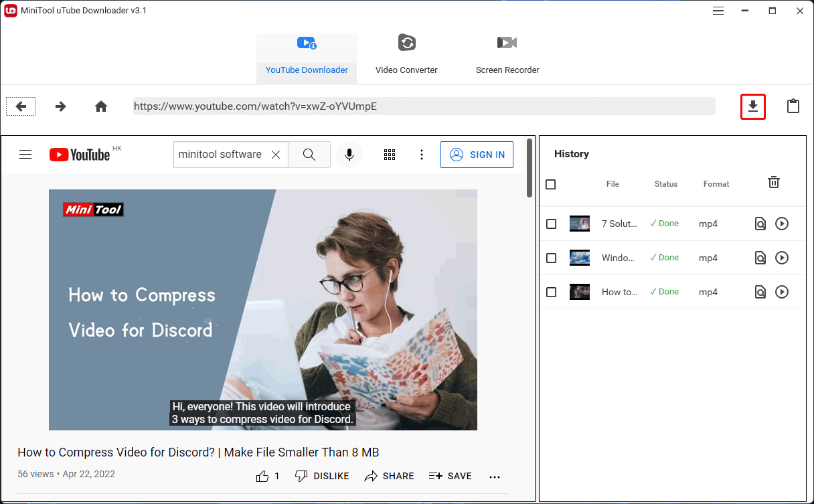
Task: Open YouTube's guide hamburger menu
Action: pyautogui.click(x=25, y=155)
